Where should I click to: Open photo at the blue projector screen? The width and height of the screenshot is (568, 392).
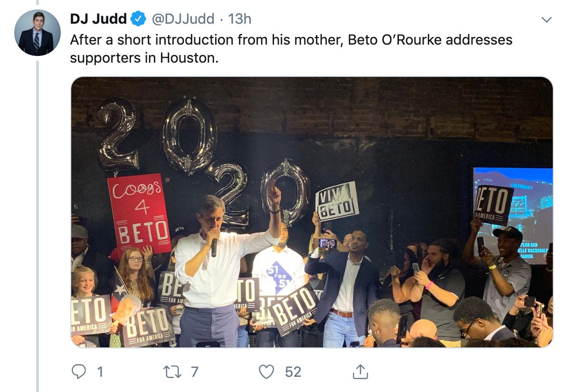(513, 216)
